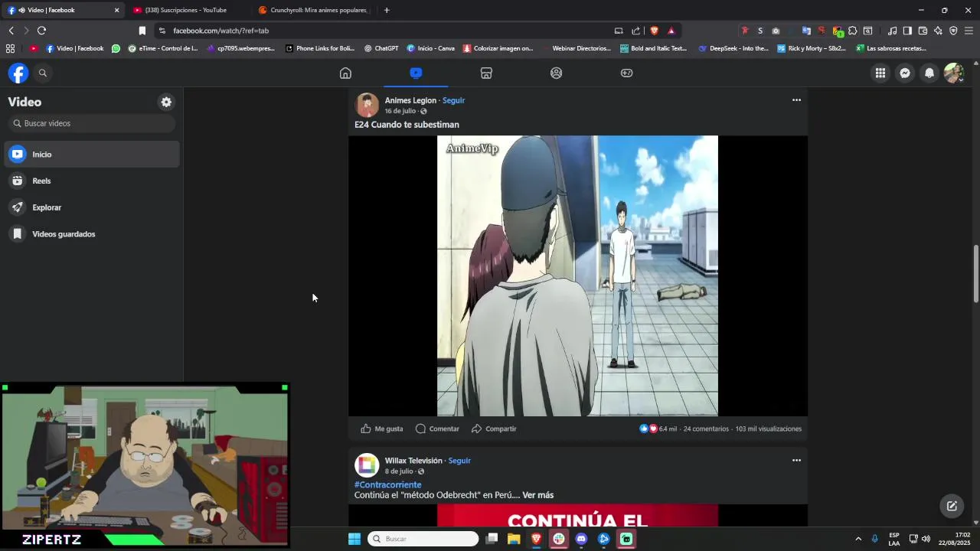Open a new browser tab
Image resolution: width=980 pixels, height=551 pixels.
(387, 10)
